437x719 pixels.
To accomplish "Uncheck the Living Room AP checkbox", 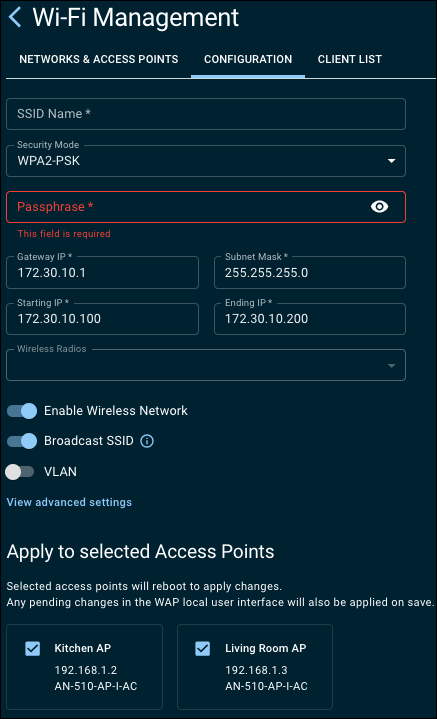I will [203, 648].
